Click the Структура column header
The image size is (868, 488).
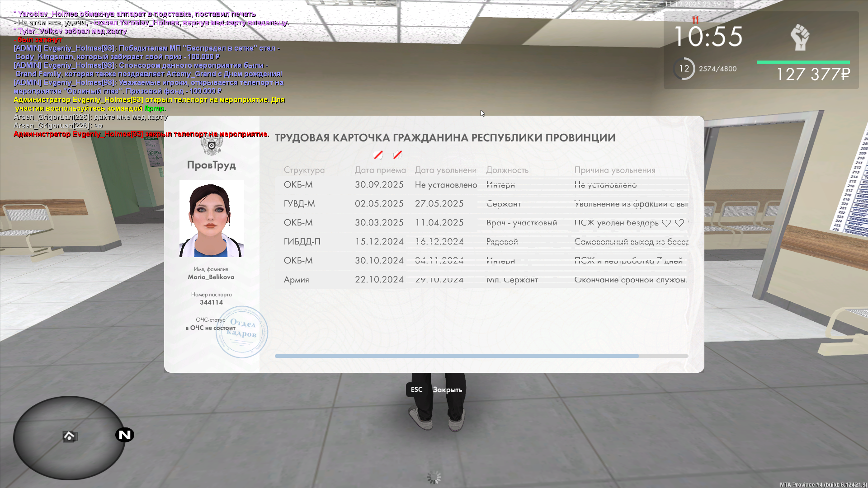[x=304, y=170]
